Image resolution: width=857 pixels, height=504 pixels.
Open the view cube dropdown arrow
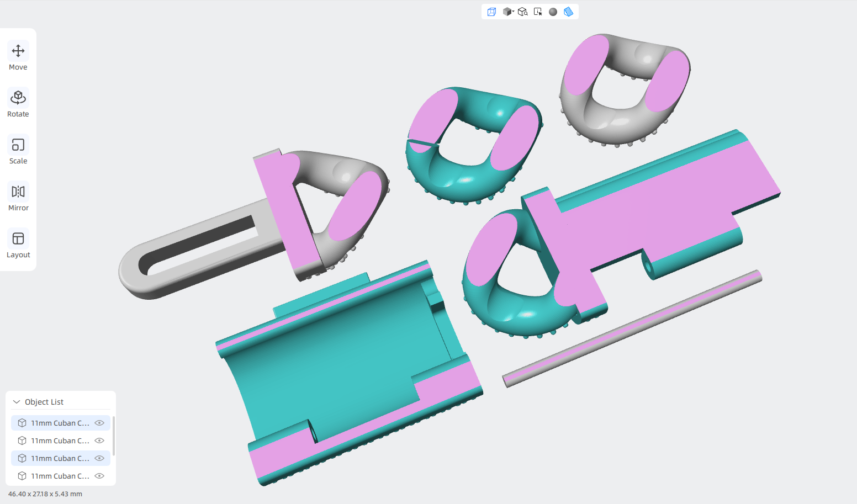[514, 11]
